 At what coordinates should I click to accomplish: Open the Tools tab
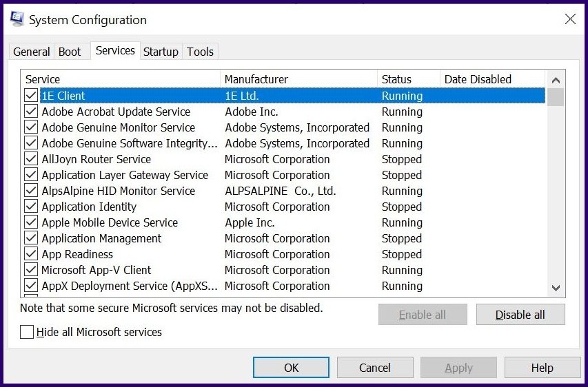pyautogui.click(x=200, y=52)
